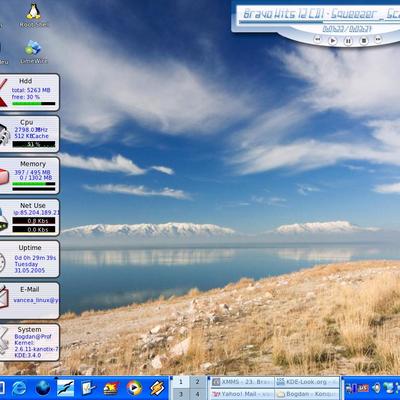Image resolution: width=400 pixels, height=400 pixels.
Task: Click the 'Bogdan@Prof' System text
Action: point(33,336)
